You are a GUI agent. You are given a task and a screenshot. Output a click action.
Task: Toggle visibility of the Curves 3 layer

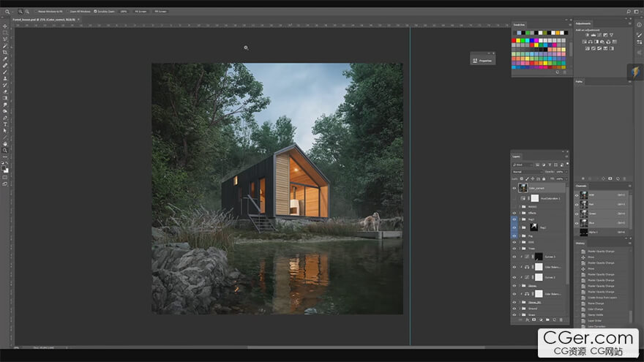coord(514,257)
